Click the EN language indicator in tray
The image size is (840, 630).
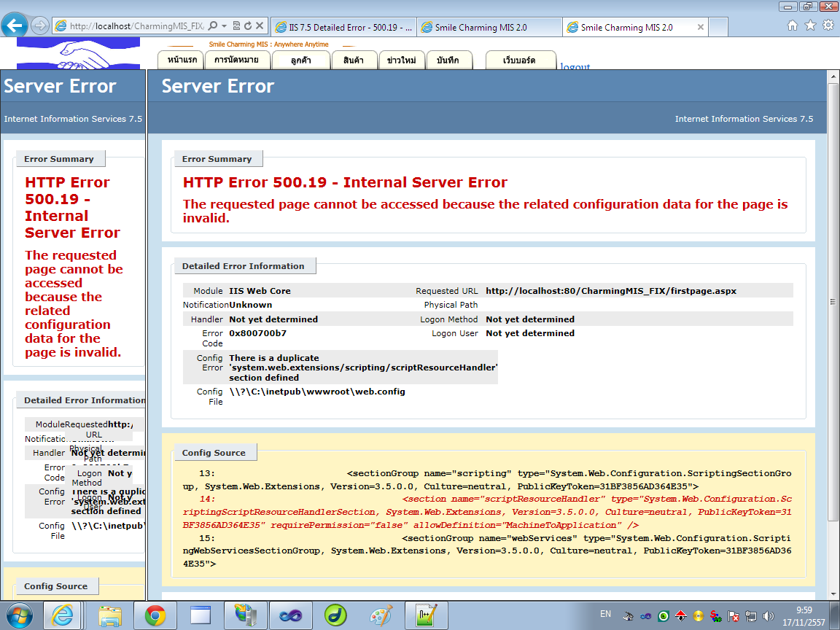pos(605,614)
